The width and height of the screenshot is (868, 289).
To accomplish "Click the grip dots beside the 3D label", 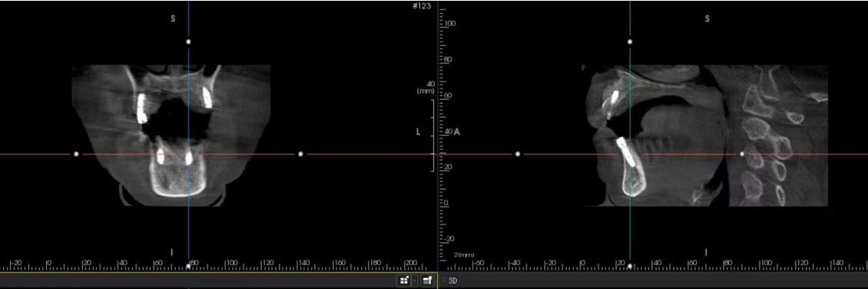I will coord(444,280).
